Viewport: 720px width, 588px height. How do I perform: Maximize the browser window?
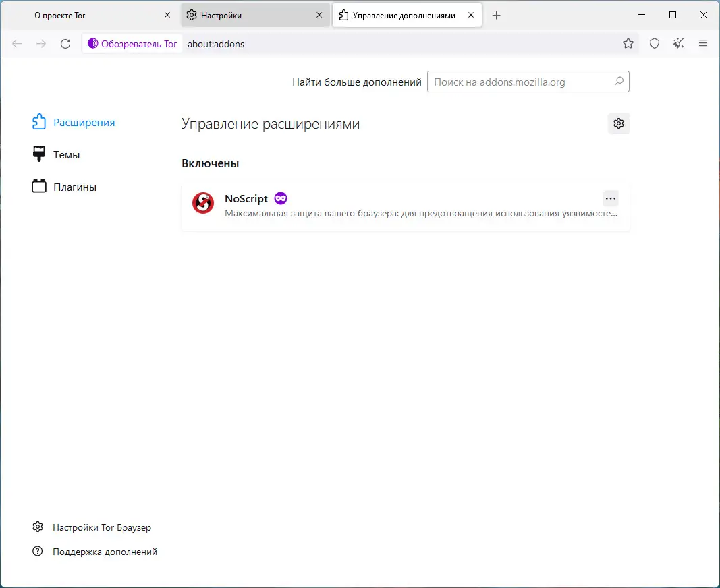tap(673, 15)
